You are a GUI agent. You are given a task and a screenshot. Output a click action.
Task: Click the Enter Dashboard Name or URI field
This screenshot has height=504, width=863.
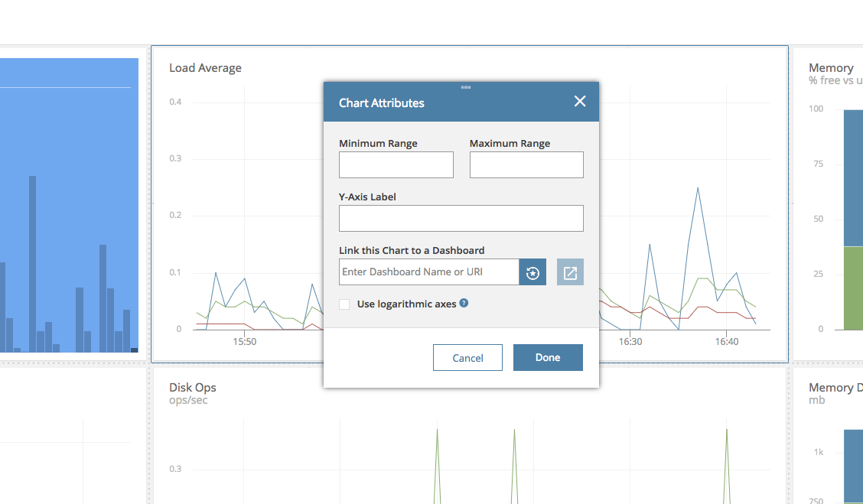pyautogui.click(x=428, y=272)
